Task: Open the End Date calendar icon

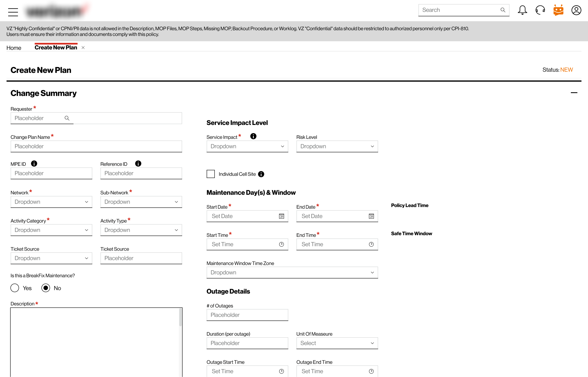Action: [371, 216]
